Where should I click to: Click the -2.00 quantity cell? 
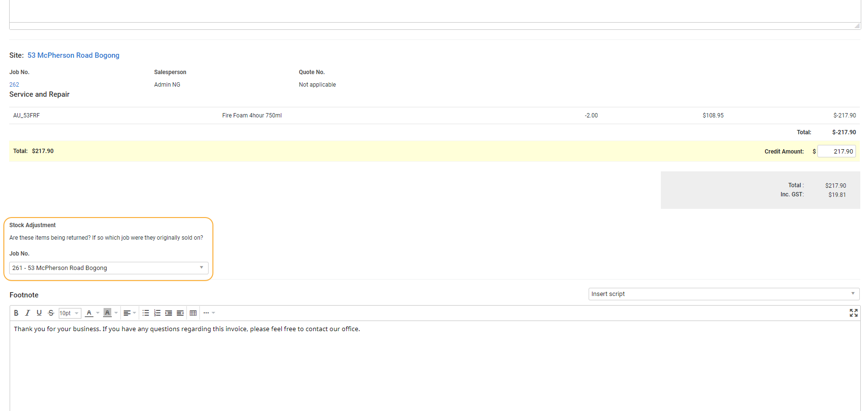click(x=591, y=116)
